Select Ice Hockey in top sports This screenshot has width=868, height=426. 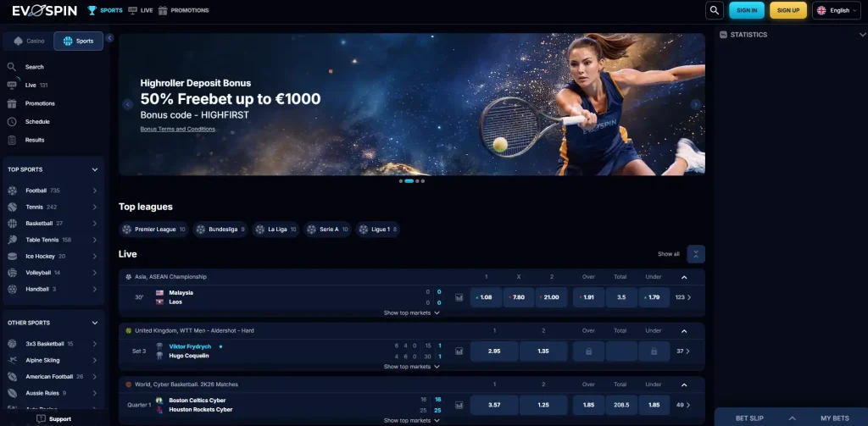click(53, 256)
